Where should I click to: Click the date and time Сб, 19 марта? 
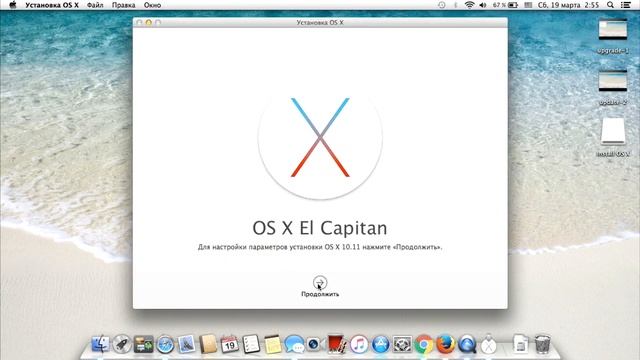click(568, 5)
